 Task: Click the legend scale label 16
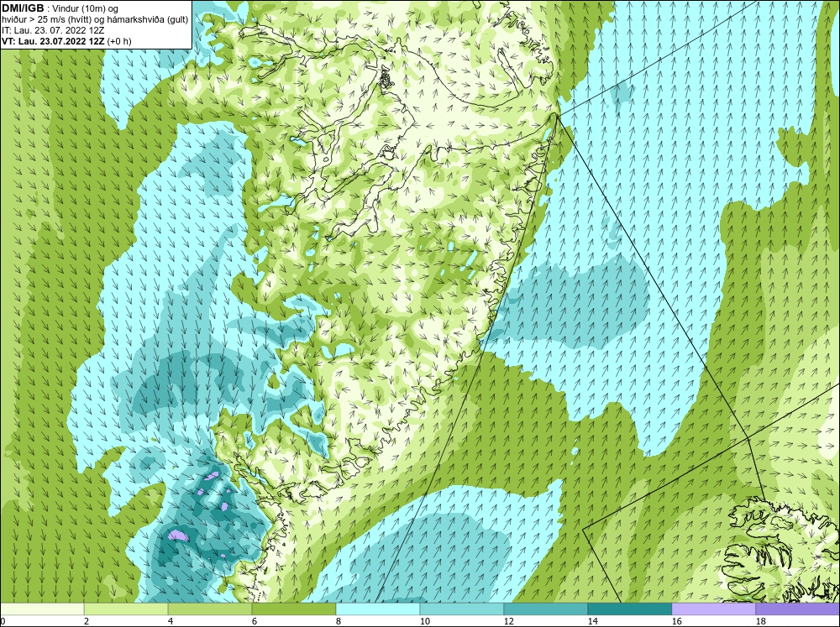click(676, 621)
